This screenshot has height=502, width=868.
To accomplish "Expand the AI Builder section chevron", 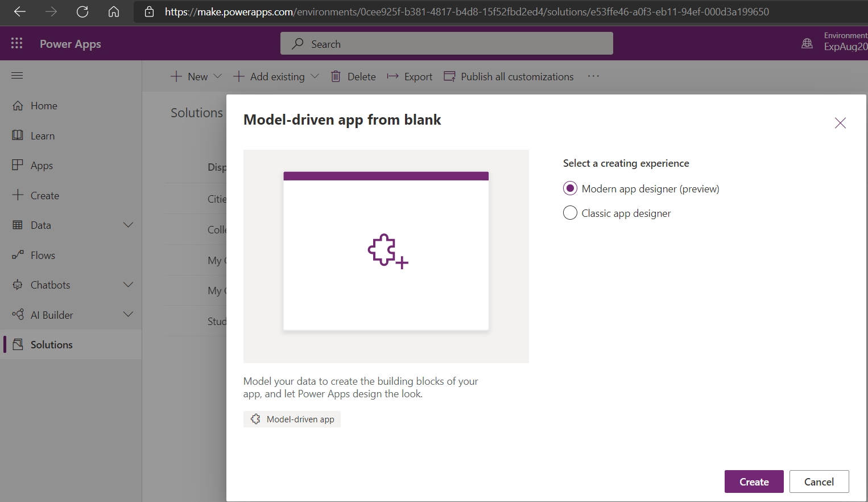I will coord(128,314).
